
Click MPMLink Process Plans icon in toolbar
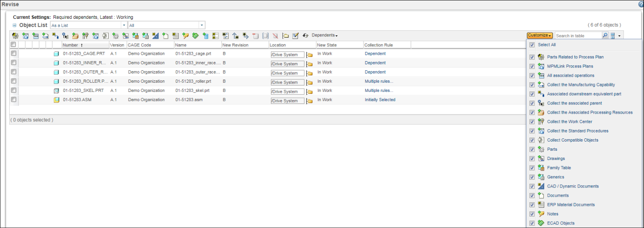coord(25,35)
